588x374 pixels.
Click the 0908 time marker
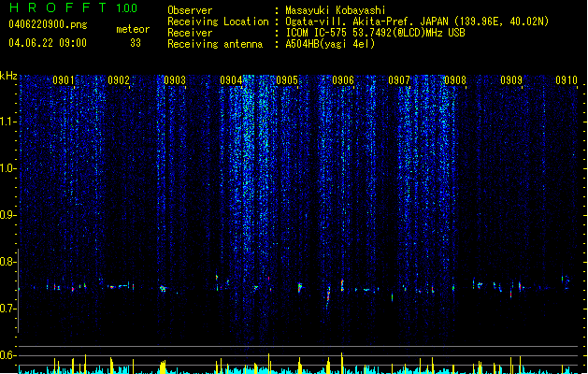pos(455,80)
